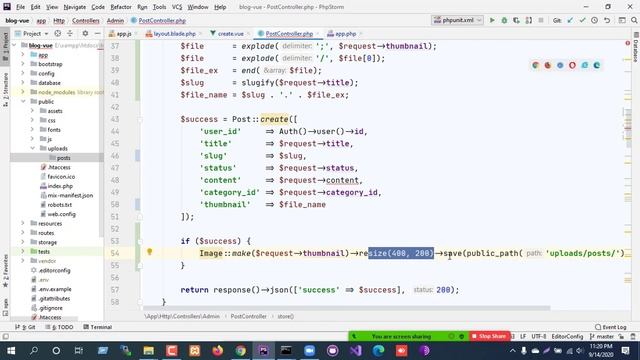Screen dimensions: 640x360
Task: Click the Git update project arrow icon
Action: (x=570, y=20)
